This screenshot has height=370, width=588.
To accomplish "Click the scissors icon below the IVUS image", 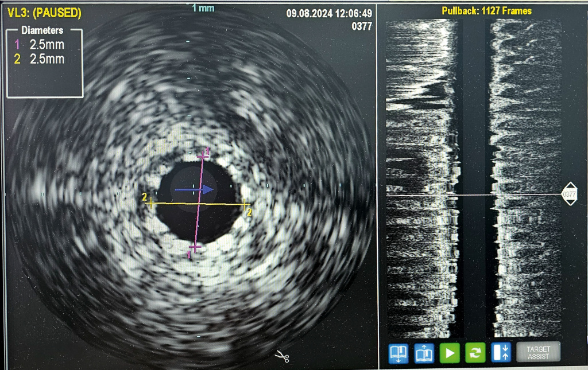I will point(282,356).
